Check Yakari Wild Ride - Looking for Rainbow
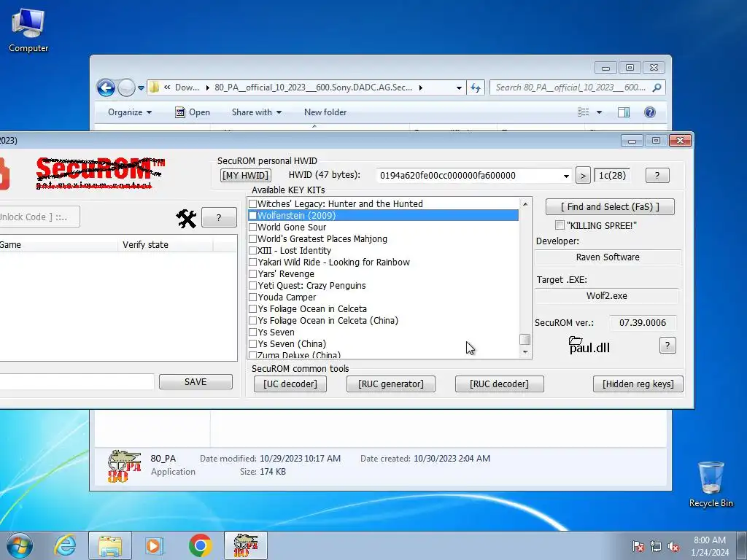 [x=253, y=262]
